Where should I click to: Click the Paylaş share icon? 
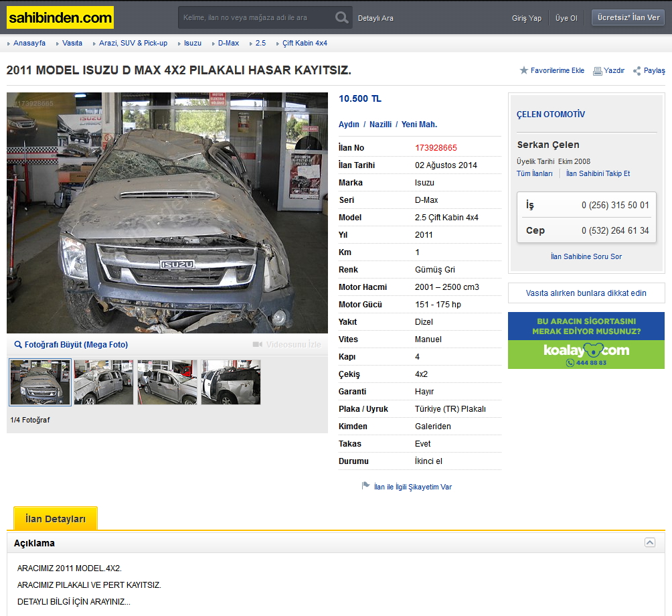[637, 71]
